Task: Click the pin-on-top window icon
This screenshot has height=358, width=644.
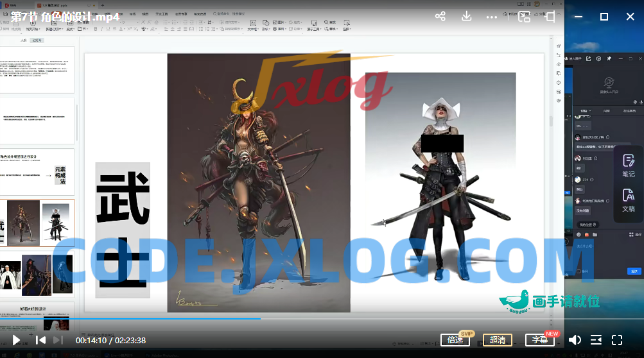Action: coord(549,17)
